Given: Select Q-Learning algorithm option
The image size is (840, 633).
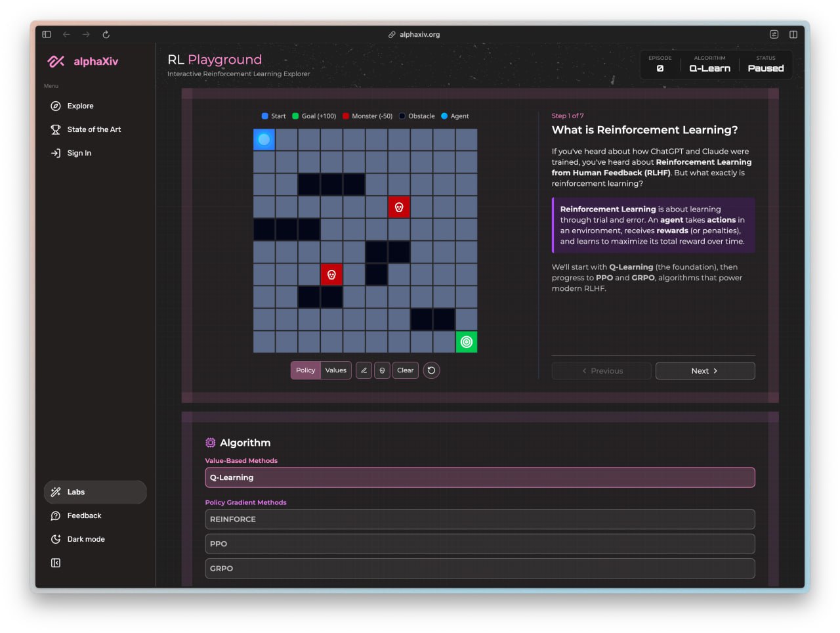Looking at the screenshot, I should [480, 477].
